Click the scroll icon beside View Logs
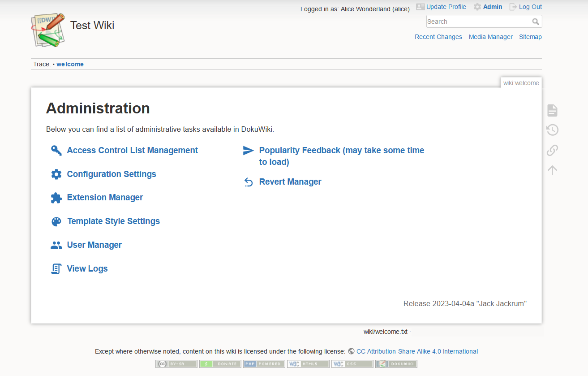 (x=56, y=269)
